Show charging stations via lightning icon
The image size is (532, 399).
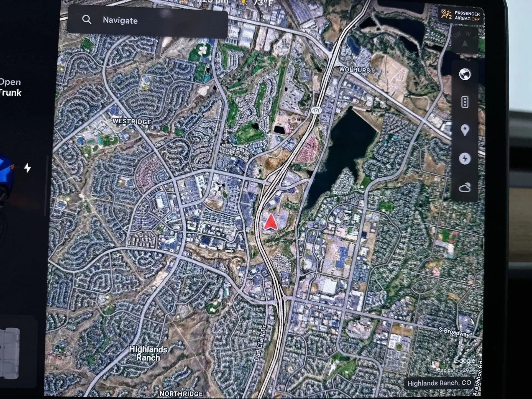pyautogui.click(x=465, y=159)
